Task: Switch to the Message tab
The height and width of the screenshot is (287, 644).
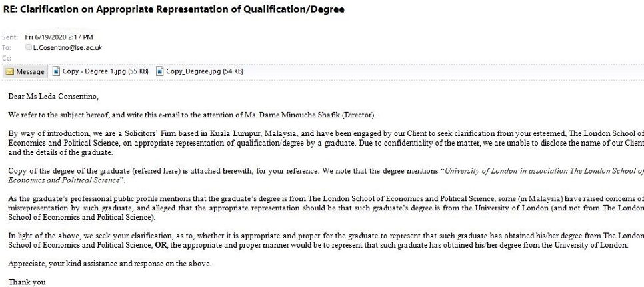Action: (25, 71)
